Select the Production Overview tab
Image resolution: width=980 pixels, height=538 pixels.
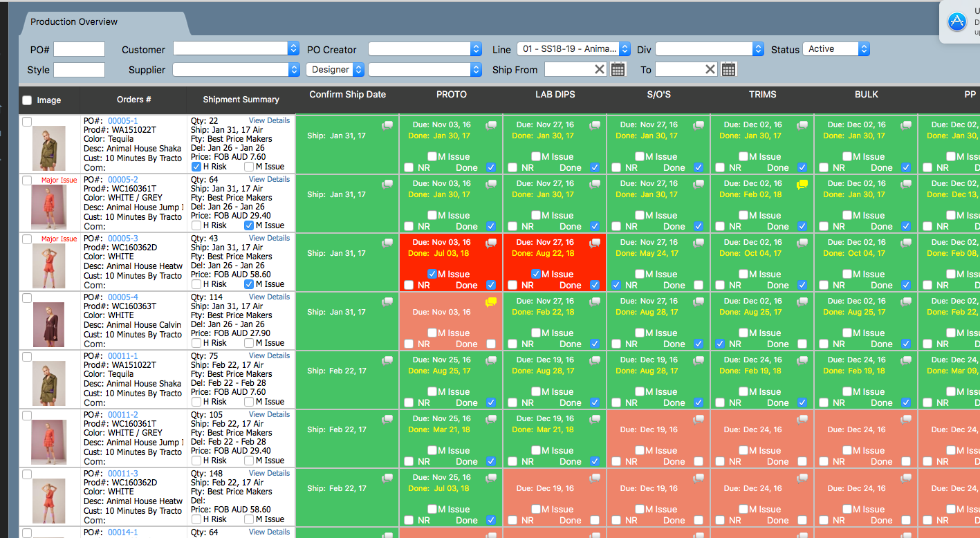[74, 21]
